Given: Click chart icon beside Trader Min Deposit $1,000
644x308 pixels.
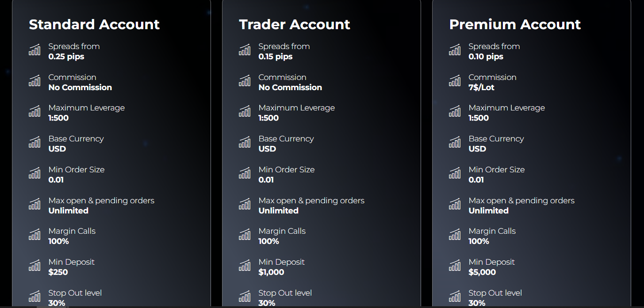Looking at the screenshot, I should coord(245,266).
